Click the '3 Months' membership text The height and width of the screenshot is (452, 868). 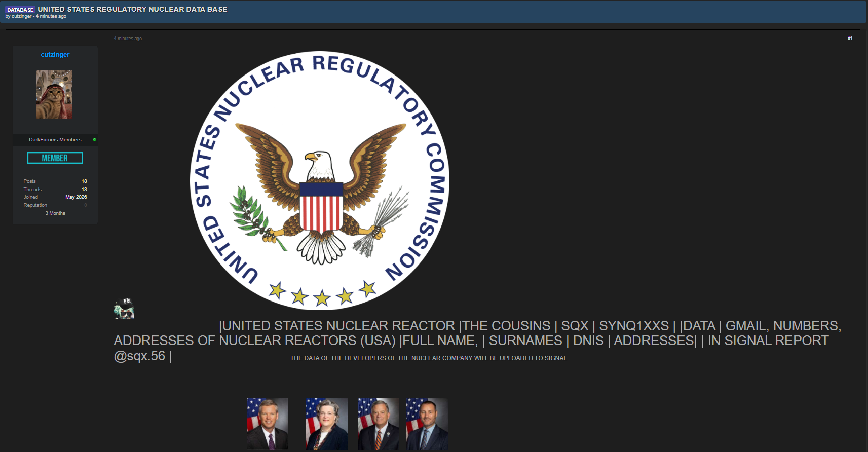[x=55, y=213]
